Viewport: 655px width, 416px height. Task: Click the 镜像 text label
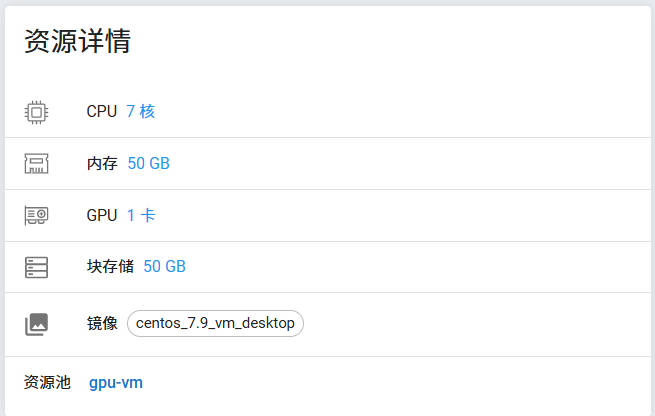point(102,324)
